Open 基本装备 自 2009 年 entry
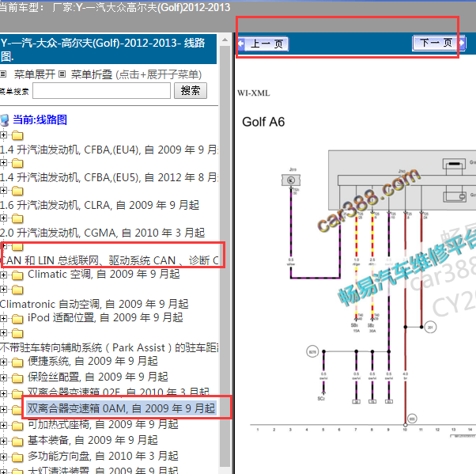The width and height of the screenshot is (476, 474). pos(93,440)
